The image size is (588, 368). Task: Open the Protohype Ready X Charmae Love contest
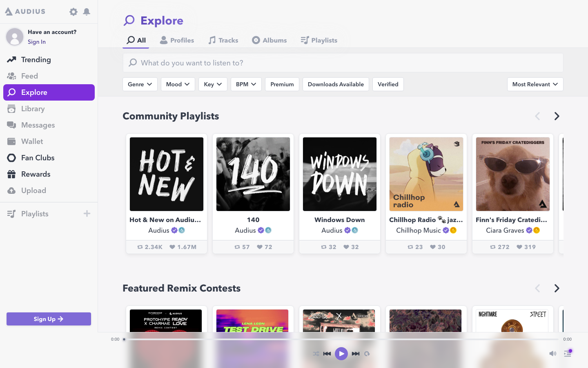tap(166, 321)
